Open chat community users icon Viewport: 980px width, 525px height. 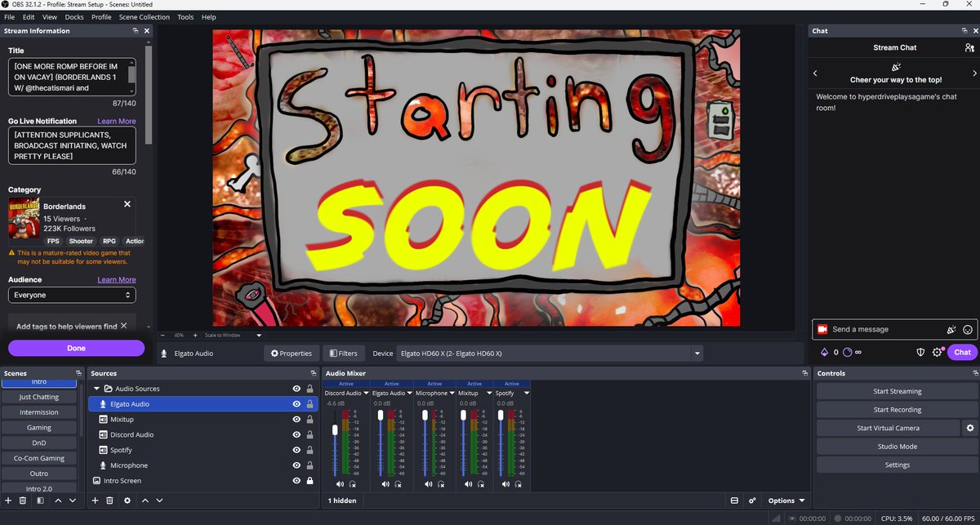969,47
